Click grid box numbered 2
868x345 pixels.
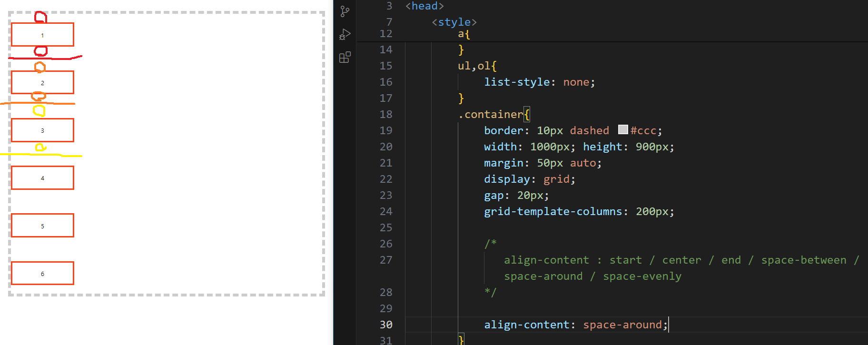coord(43,82)
